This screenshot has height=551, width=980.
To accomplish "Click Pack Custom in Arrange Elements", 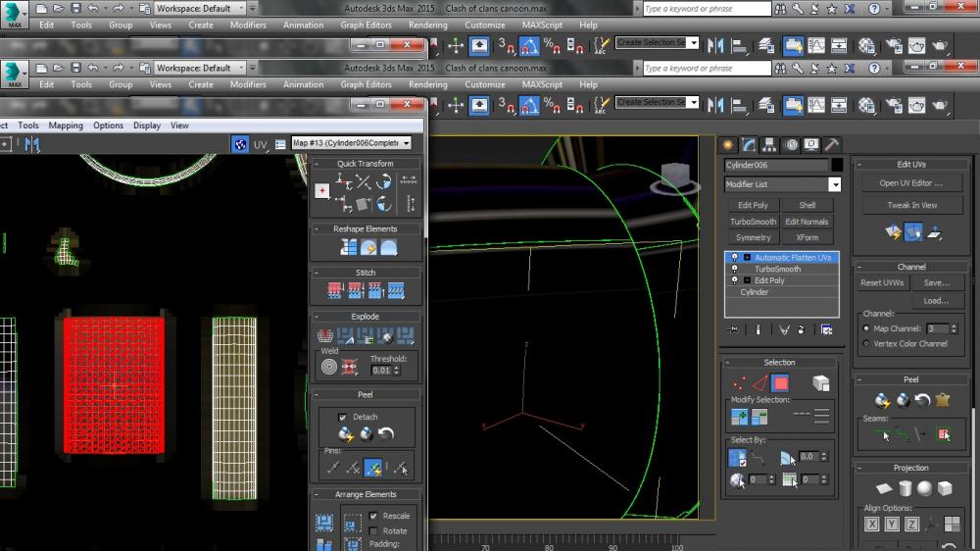I will click(x=323, y=523).
